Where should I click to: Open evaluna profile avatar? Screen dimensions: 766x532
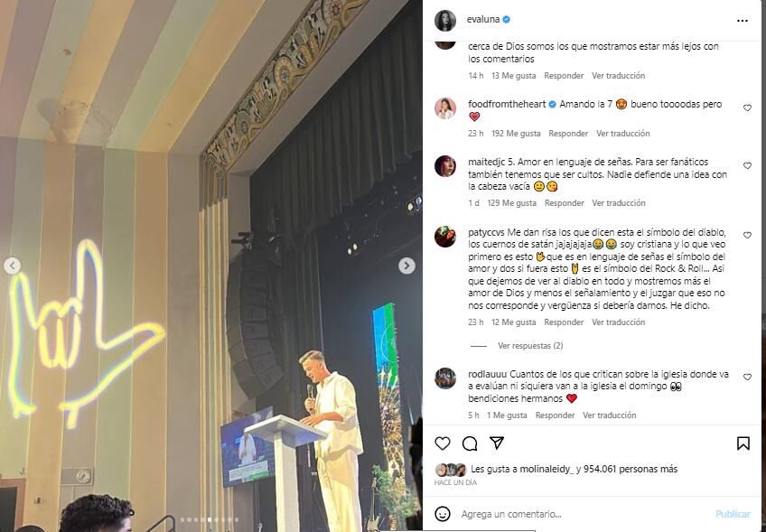[445, 20]
